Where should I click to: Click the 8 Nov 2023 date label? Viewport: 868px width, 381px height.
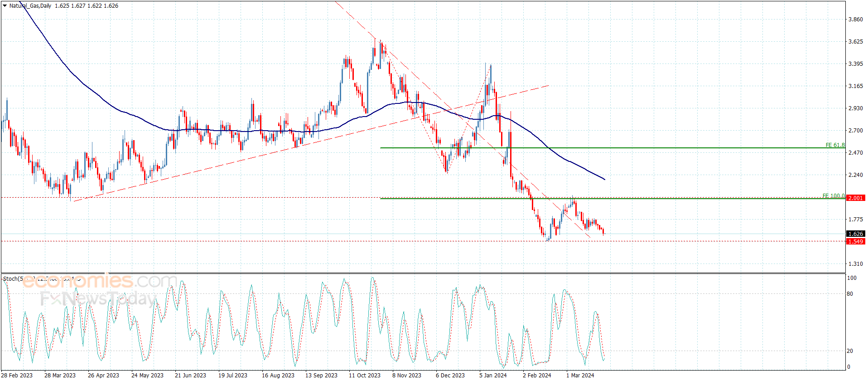pos(407,375)
